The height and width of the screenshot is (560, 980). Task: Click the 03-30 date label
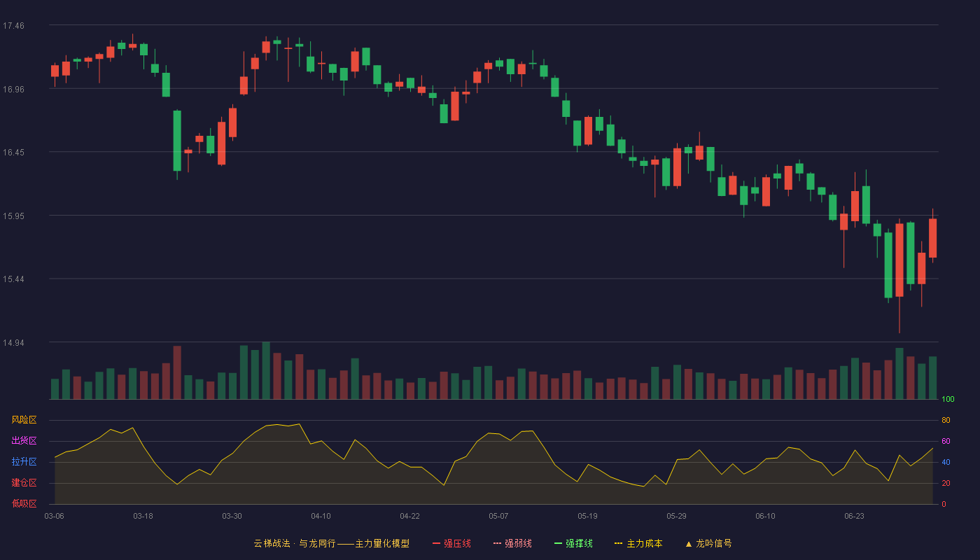pyautogui.click(x=232, y=516)
